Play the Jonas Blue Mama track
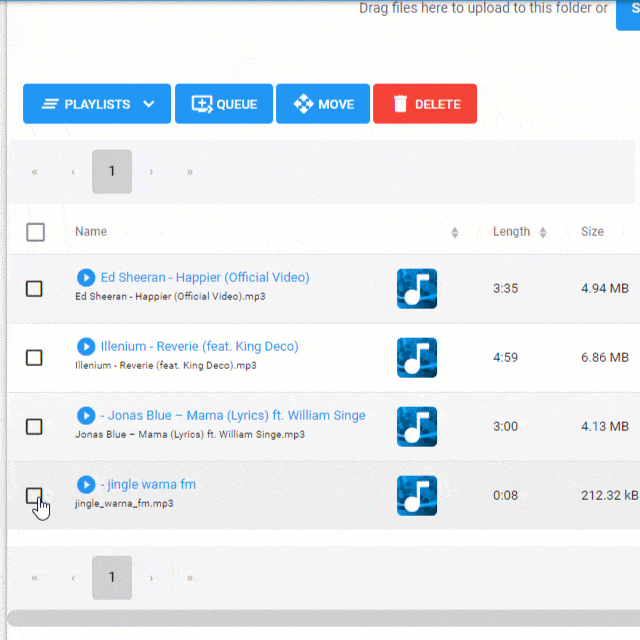The image size is (640, 640). [x=86, y=415]
